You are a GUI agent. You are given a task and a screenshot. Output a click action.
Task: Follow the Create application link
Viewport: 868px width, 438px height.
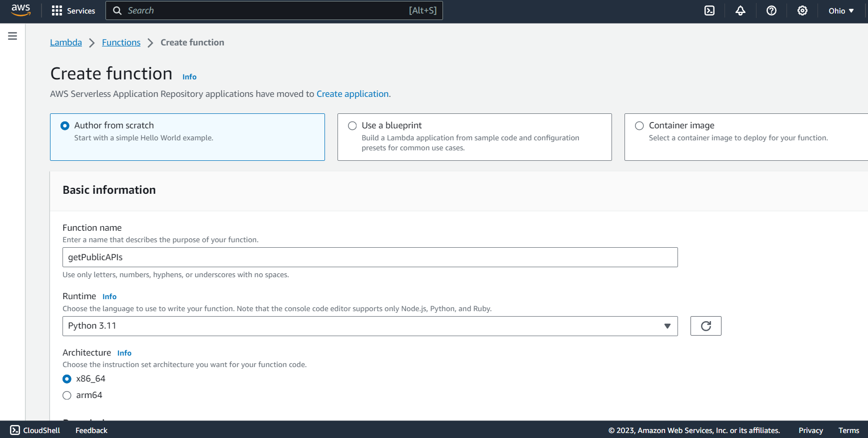[352, 94]
